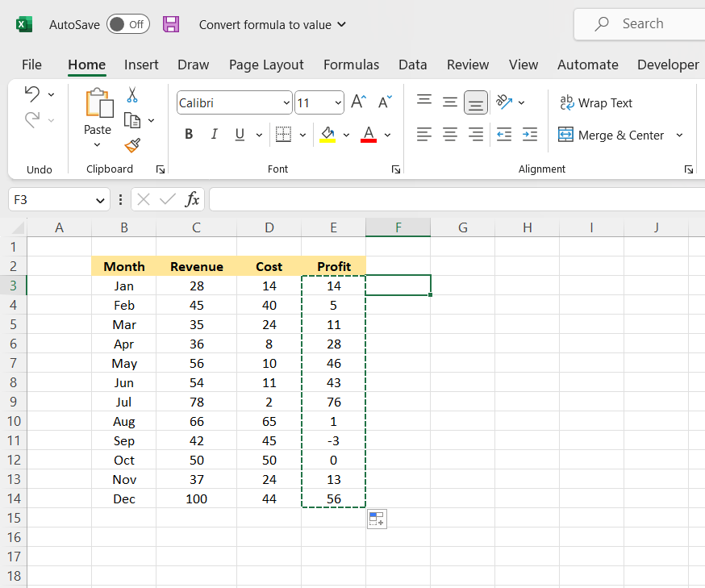
Task: Expand the Name Box dropdown arrow
Action: click(x=100, y=200)
